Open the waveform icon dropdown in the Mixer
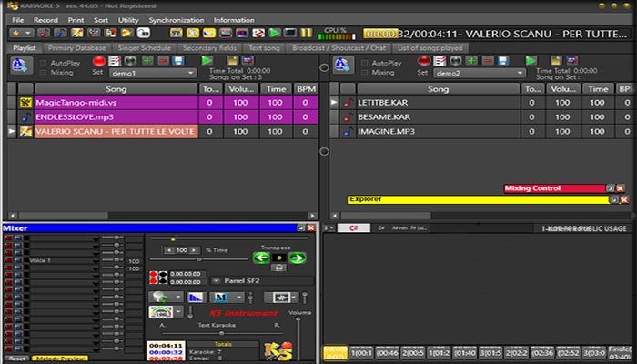This screenshot has width=637, height=364. (x=294, y=298)
